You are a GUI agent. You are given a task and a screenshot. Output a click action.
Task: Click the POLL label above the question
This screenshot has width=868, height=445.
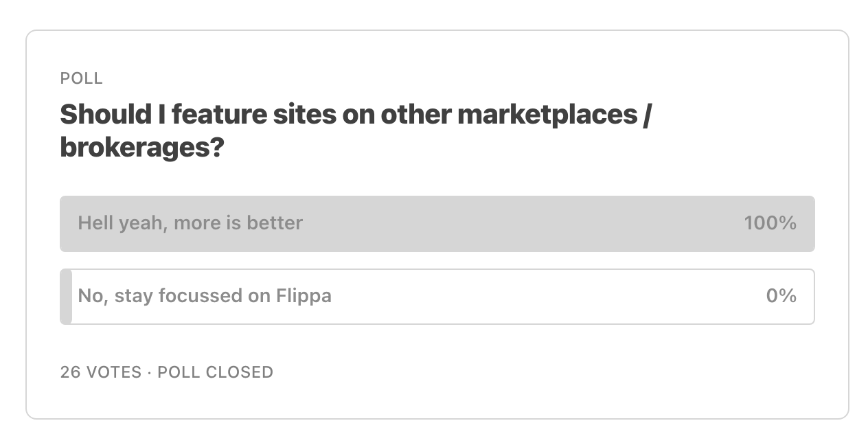point(82,78)
